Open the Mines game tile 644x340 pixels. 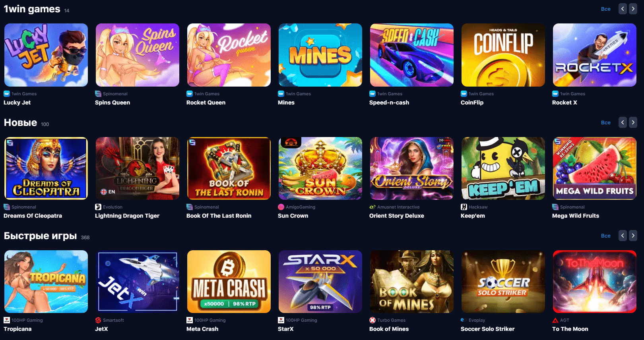coord(320,55)
